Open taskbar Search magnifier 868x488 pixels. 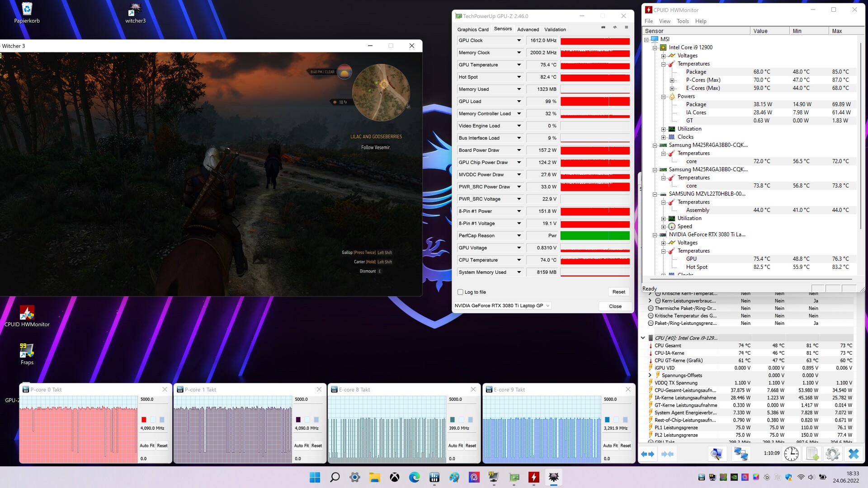[x=335, y=477]
